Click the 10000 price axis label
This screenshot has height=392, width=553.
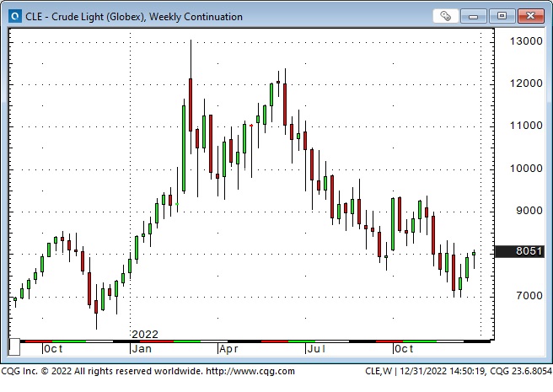click(x=526, y=169)
